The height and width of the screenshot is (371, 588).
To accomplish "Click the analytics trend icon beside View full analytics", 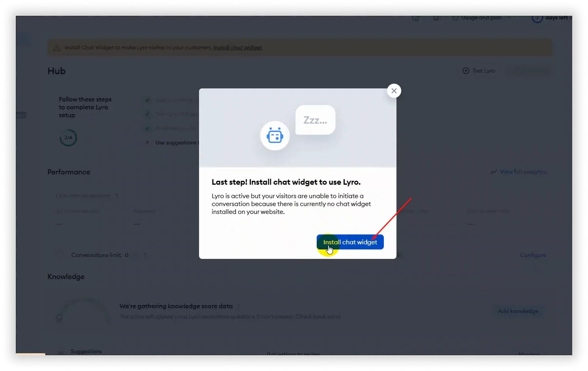I will click(494, 172).
